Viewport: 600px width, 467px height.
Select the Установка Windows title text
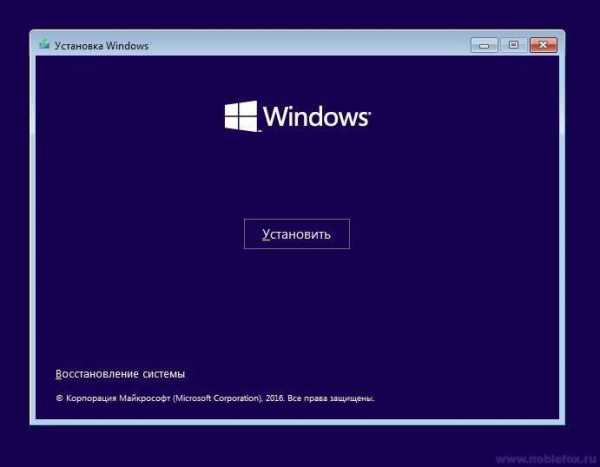coord(101,46)
